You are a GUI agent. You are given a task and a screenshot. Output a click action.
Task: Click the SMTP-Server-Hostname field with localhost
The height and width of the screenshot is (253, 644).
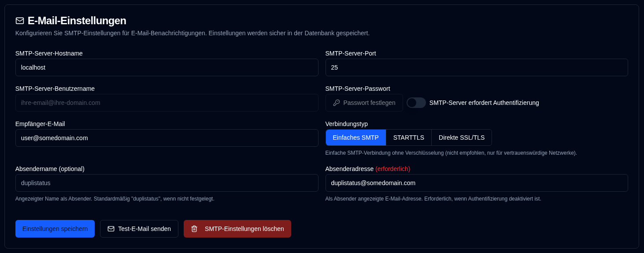pos(167,67)
